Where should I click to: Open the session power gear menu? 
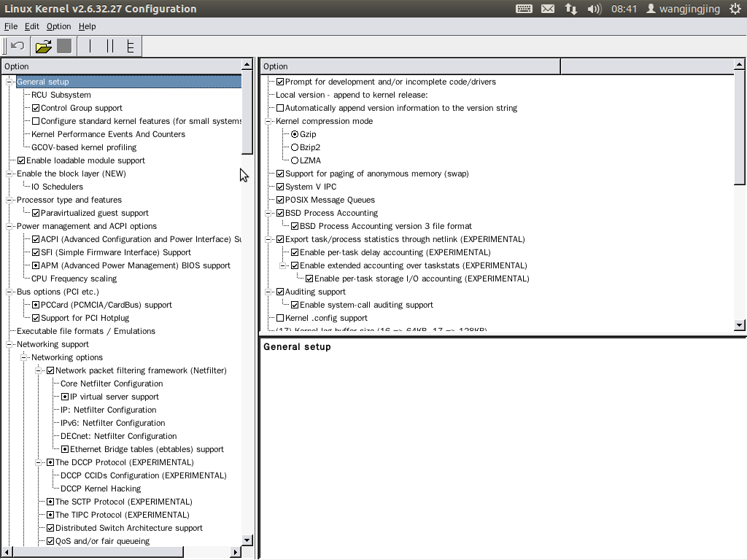(x=735, y=9)
